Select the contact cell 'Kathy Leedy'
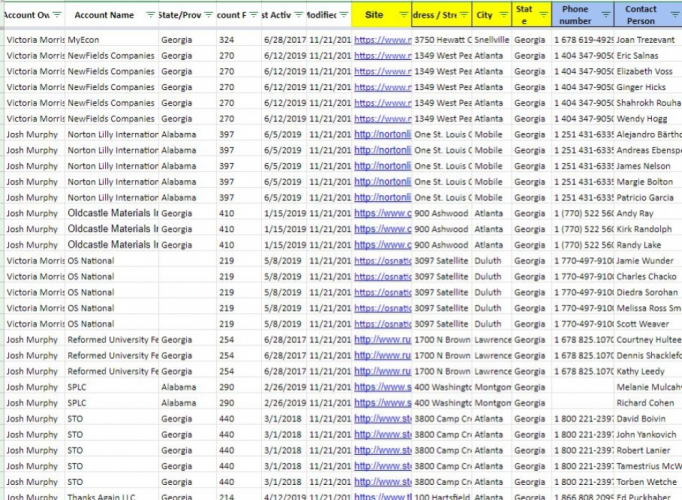 click(648, 371)
